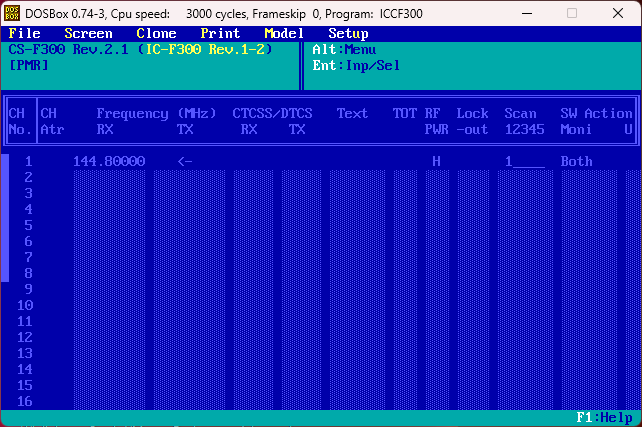Click channel number 9 row

point(28,289)
